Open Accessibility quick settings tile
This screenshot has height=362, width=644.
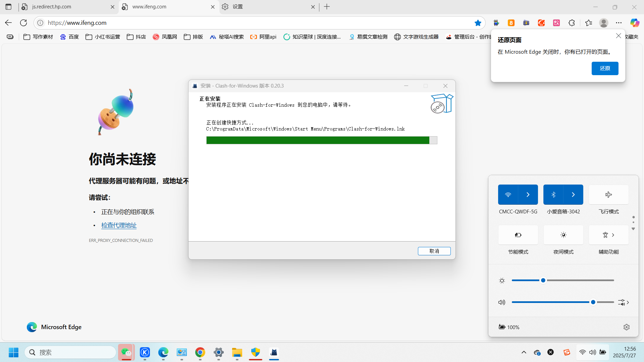(609, 235)
